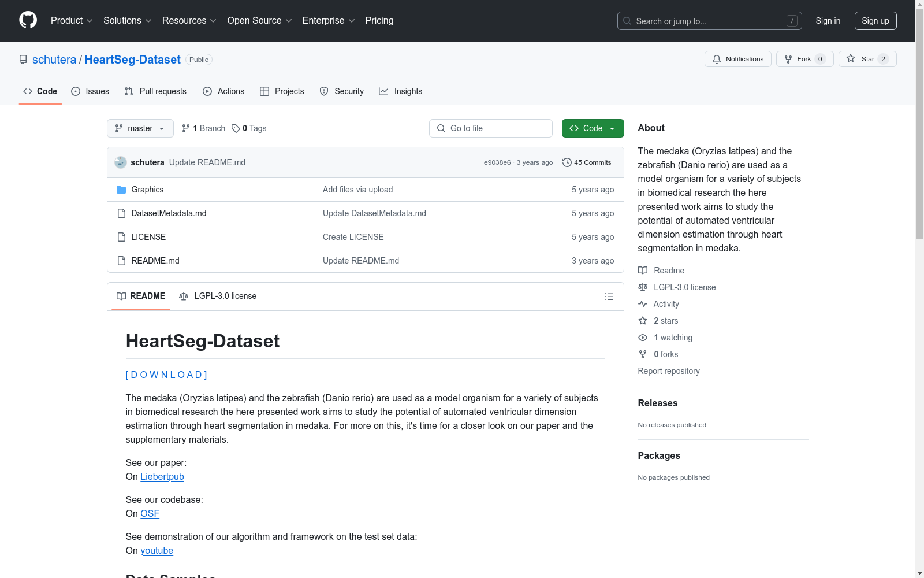924x578 pixels.
Task: Switch to the Pull requests tab
Action: pyautogui.click(x=155, y=91)
